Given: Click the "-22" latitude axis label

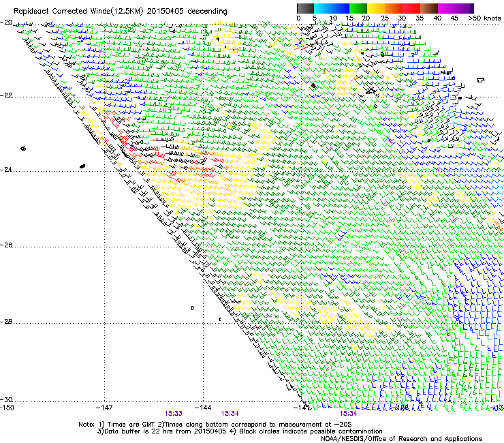Looking at the screenshot, I should (x=6, y=95).
